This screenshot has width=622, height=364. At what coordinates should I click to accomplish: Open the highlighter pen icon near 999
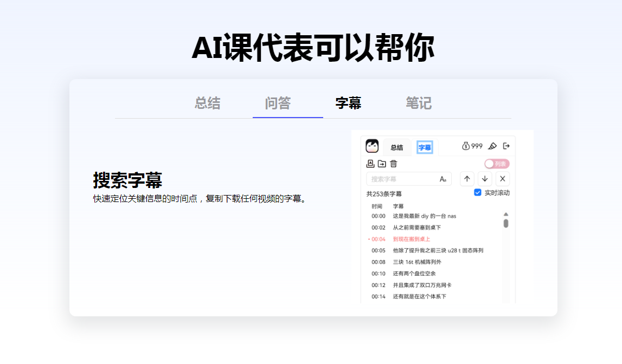[x=493, y=146]
